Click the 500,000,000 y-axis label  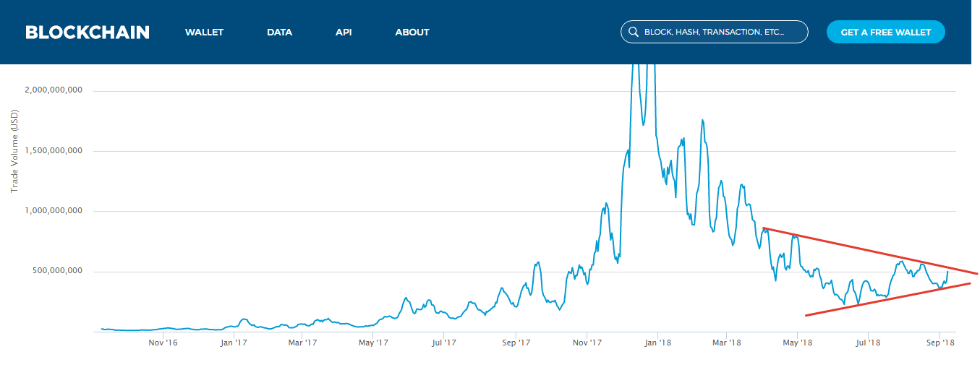58,272
